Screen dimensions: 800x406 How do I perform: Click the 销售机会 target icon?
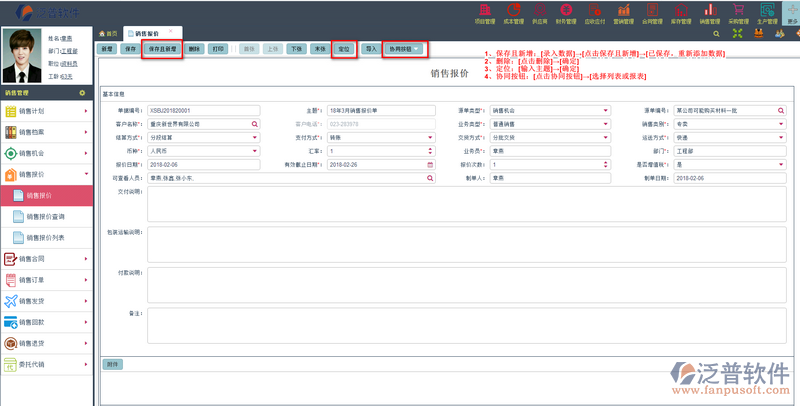11,153
